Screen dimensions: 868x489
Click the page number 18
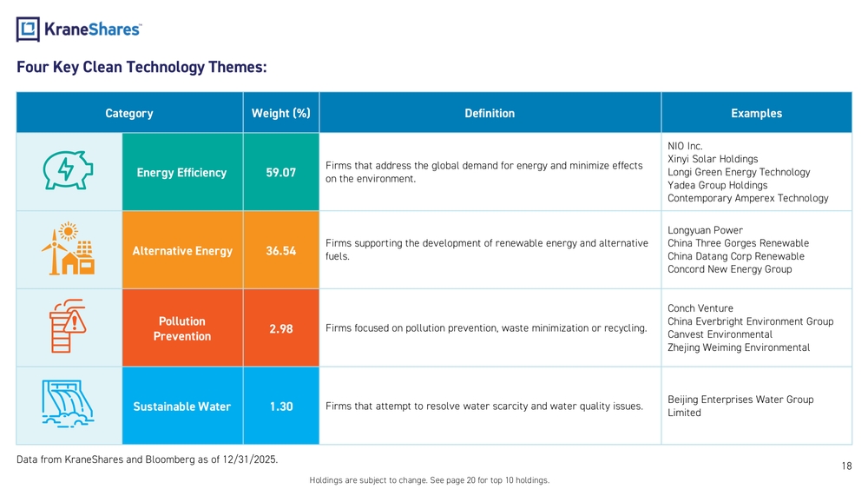coord(846,466)
